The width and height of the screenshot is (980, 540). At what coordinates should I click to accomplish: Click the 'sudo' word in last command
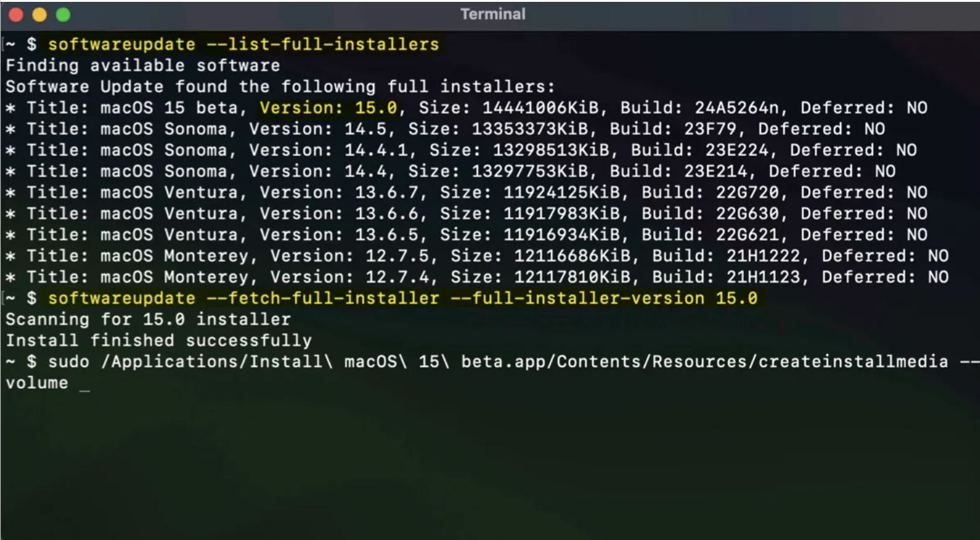(68, 361)
